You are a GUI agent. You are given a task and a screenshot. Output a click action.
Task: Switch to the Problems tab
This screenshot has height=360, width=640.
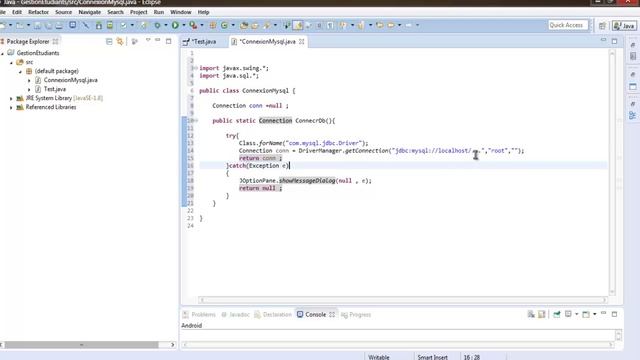[199, 314]
